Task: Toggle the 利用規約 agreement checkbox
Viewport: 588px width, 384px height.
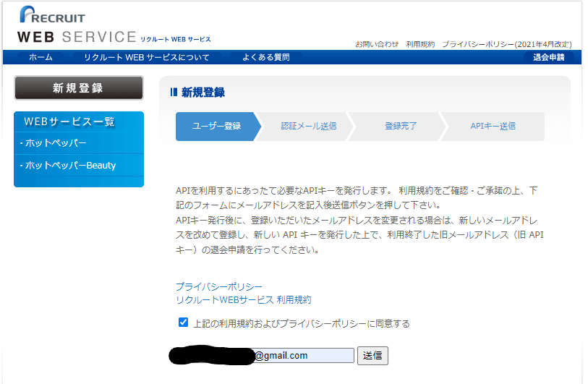Action: click(183, 323)
